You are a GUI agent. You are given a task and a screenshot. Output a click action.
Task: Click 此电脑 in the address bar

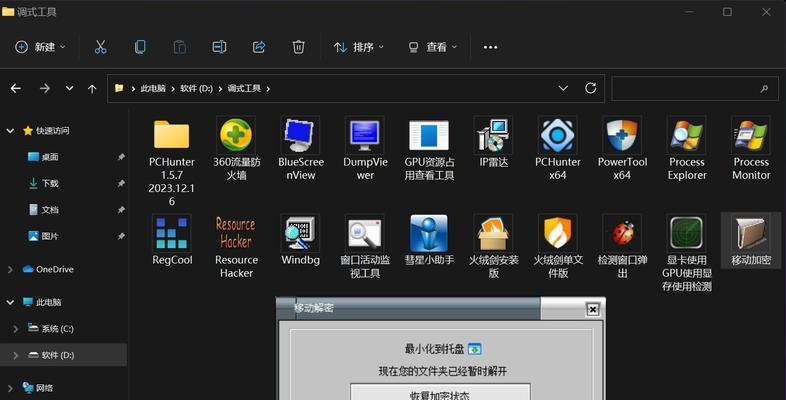153,88
